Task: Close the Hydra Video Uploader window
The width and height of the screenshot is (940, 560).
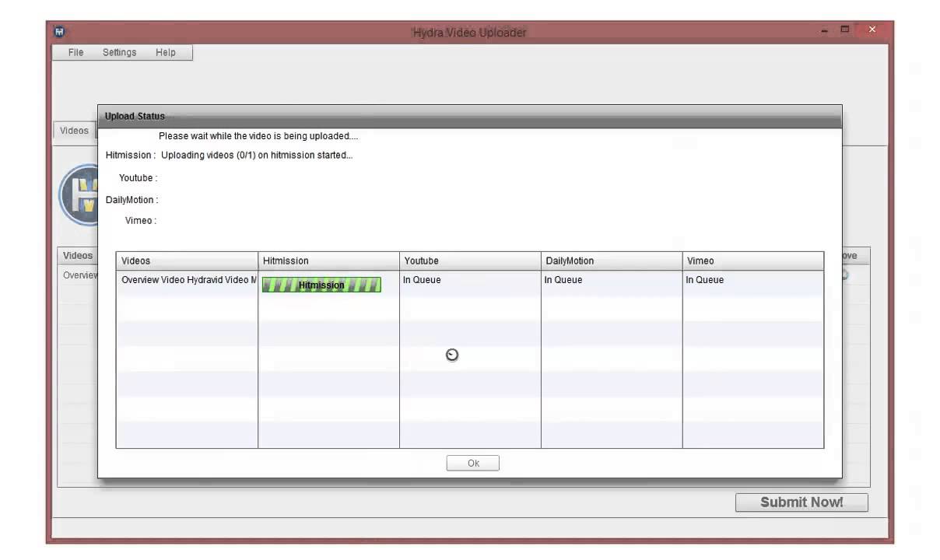Action: point(872,30)
